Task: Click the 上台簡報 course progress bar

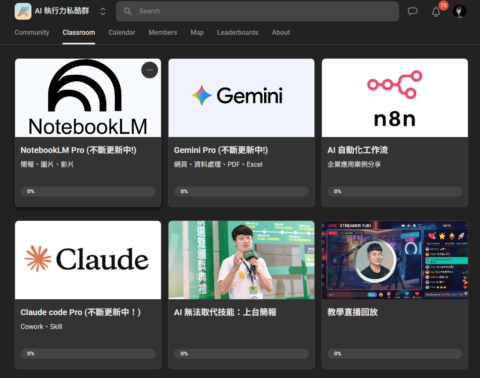Action: pos(241,353)
